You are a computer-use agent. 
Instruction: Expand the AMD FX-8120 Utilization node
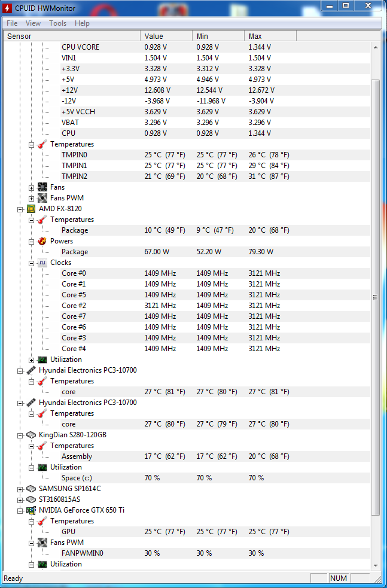click(x=32, y=360)
